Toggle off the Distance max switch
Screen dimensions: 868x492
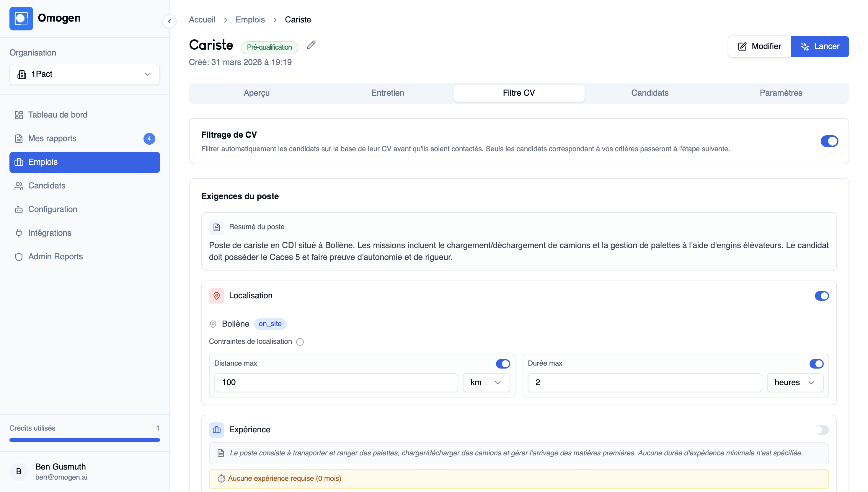click(x=502, y=364)
